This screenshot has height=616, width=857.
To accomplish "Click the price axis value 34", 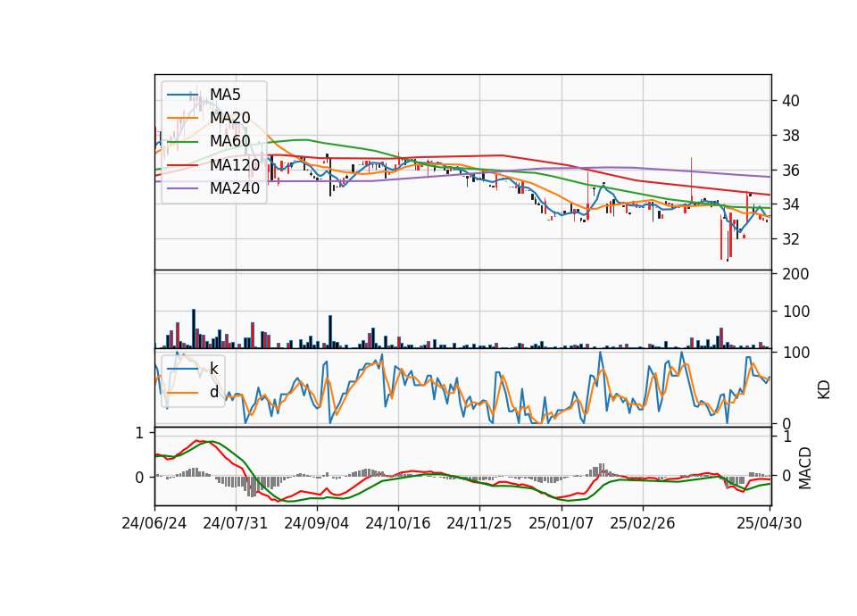I will (x=791, y=205).
